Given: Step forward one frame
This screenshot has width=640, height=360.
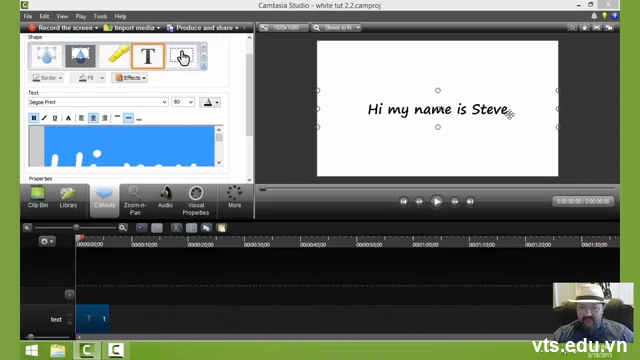Looking at the screenshot, I should [x=454, y=201].
